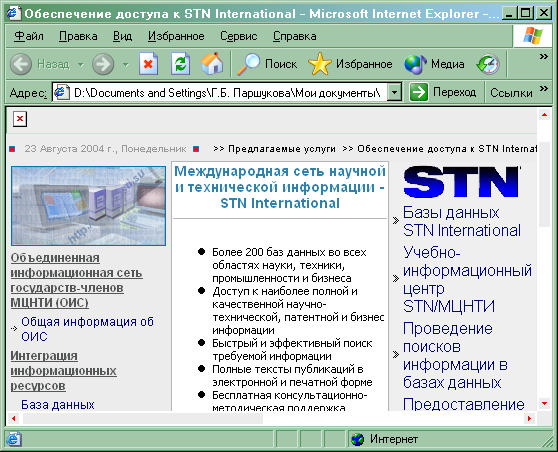The width and height of the screenshot is (558, 452).
Task: Click arrow icon beside Учебно-информационный центр
Action: (x=396, y=278)
